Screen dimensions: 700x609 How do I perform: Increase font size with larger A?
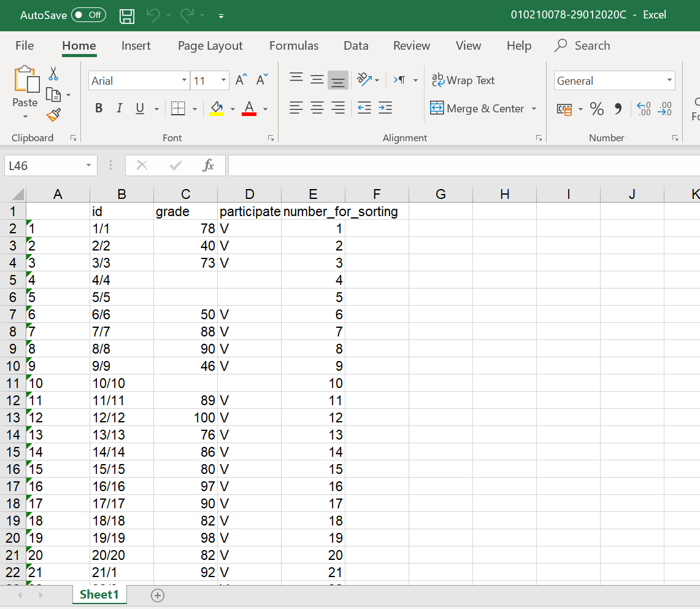pos(242,80)
